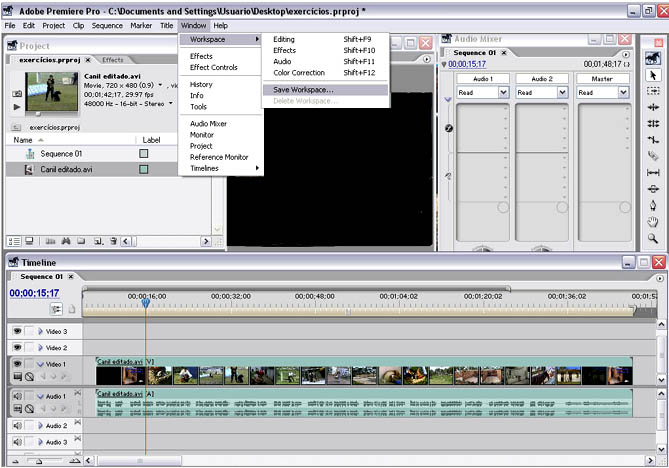Click the Label column header
Screen dimensions: 669x468
tap(151, 140)
